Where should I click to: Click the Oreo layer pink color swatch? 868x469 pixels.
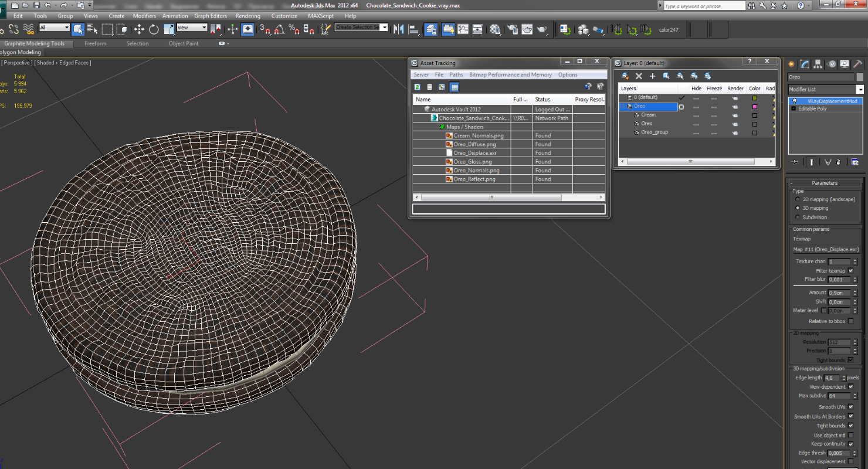pos(755,107)
